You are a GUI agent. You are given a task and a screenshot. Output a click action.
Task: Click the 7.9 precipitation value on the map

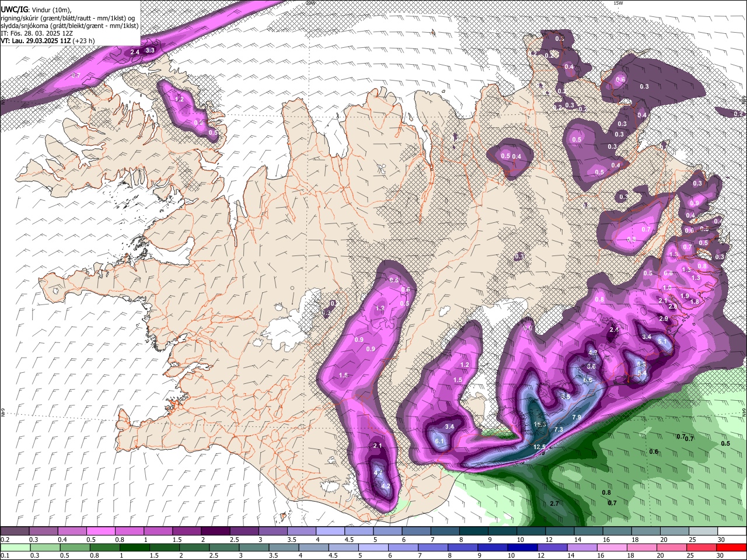[577, 417]
